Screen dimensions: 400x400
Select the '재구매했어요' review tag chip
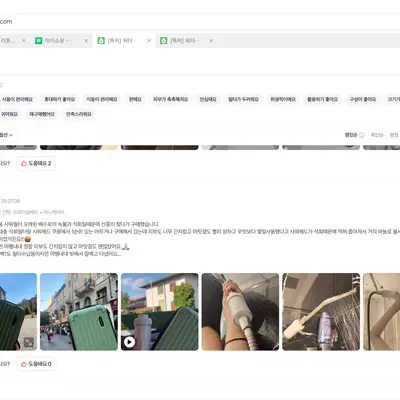coord(42,114)
